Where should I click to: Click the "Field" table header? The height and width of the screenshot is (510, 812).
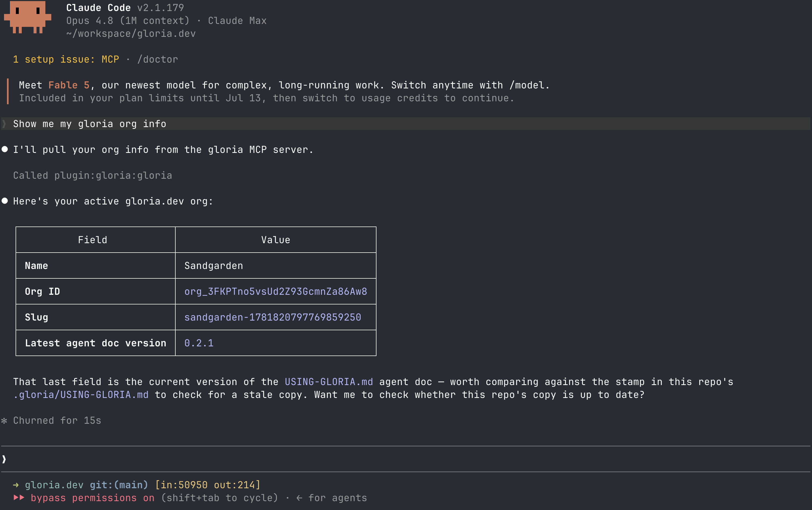pyautogui.click(x=92, y=240)
